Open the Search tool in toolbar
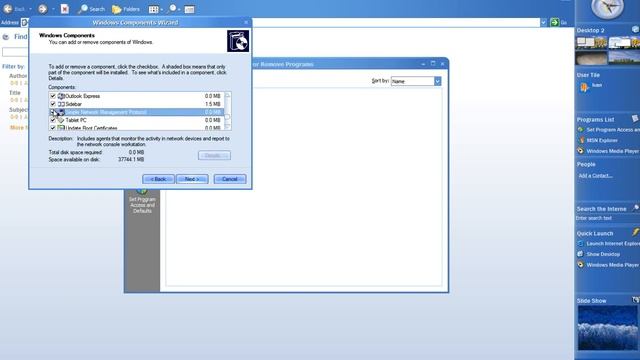Screen dimensions: 640x360 [x=91, y=9]
